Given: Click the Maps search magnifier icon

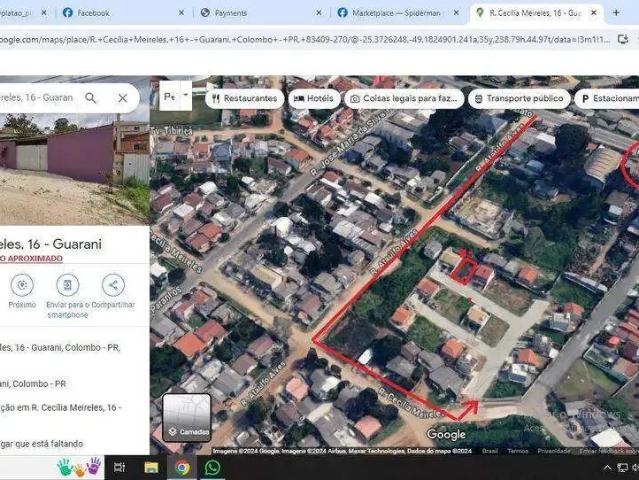Looking at the screenshot, I should [x=91, y=98].
